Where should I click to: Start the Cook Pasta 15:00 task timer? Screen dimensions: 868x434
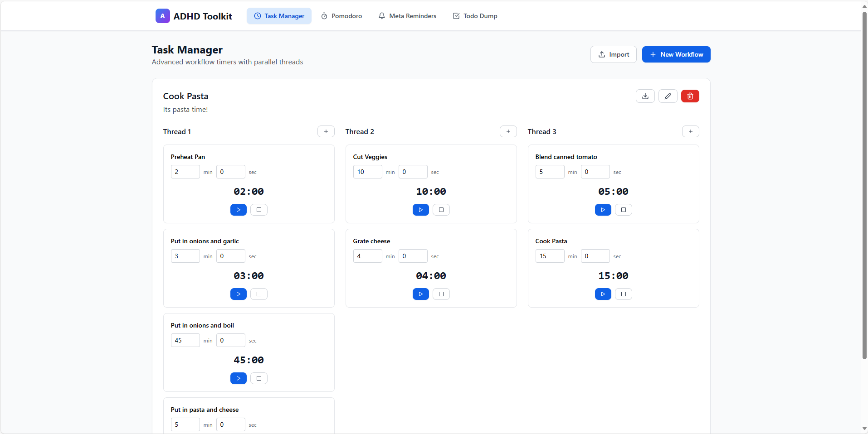[603, 294]
